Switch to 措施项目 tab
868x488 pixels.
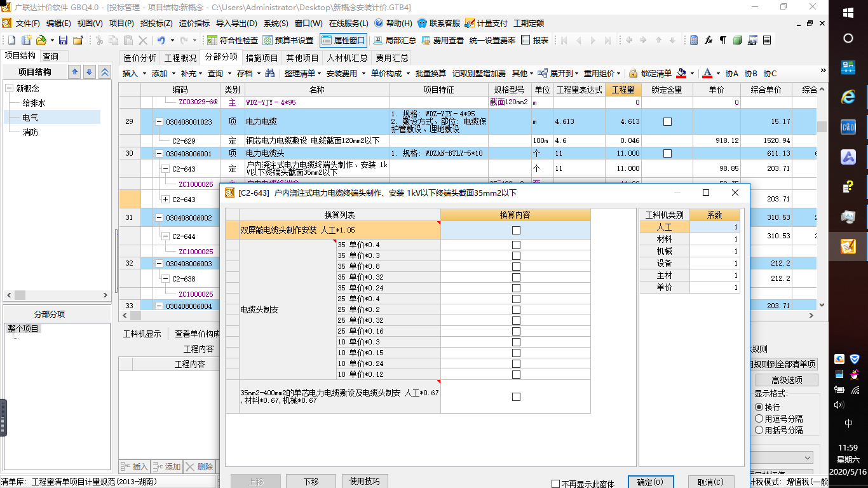point(262,57)
